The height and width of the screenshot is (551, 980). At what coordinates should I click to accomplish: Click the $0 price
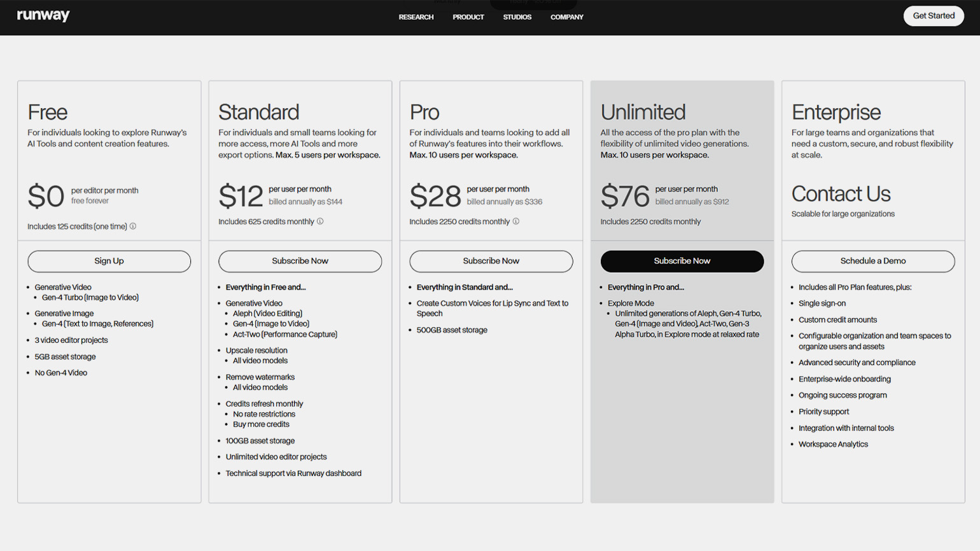pyautogui.click(x=46, y=196)
